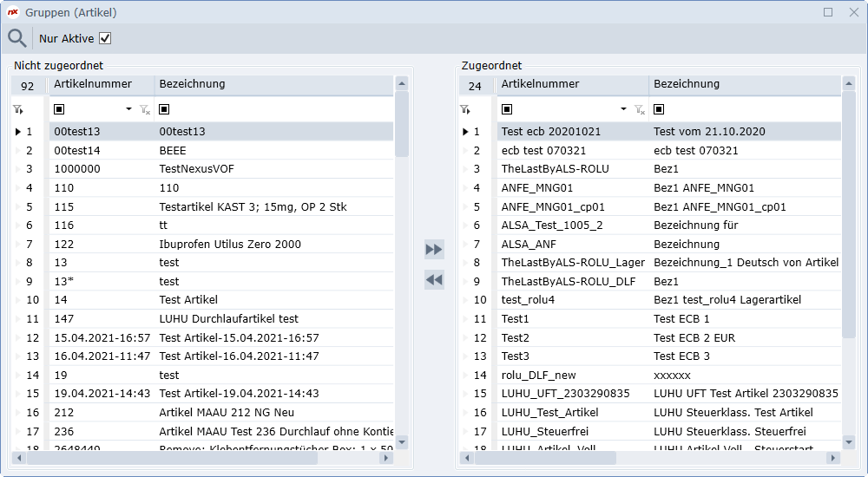Screen dimensions: 868x477
Task: Select the TheLastByALS-ROLU_Lager row
Action: (573, 263)
